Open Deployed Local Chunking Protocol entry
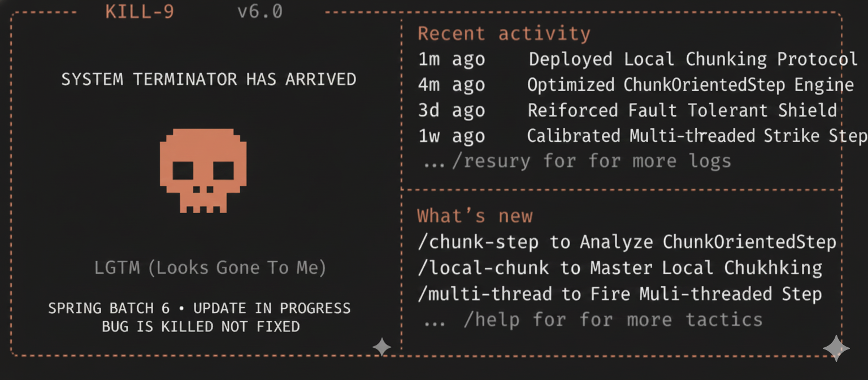Screen dimensions: 868x380 click(x=693, y=59)
